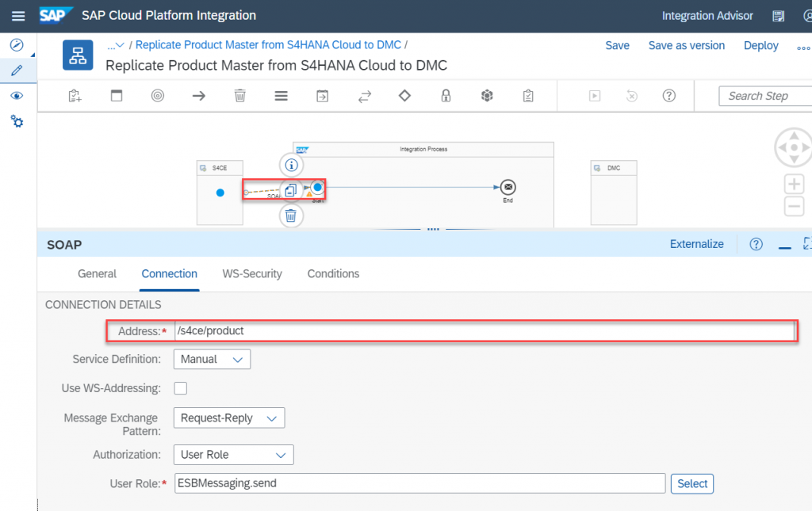
Task: Select the message transformers arrows tool
Action: click(365, 96)
